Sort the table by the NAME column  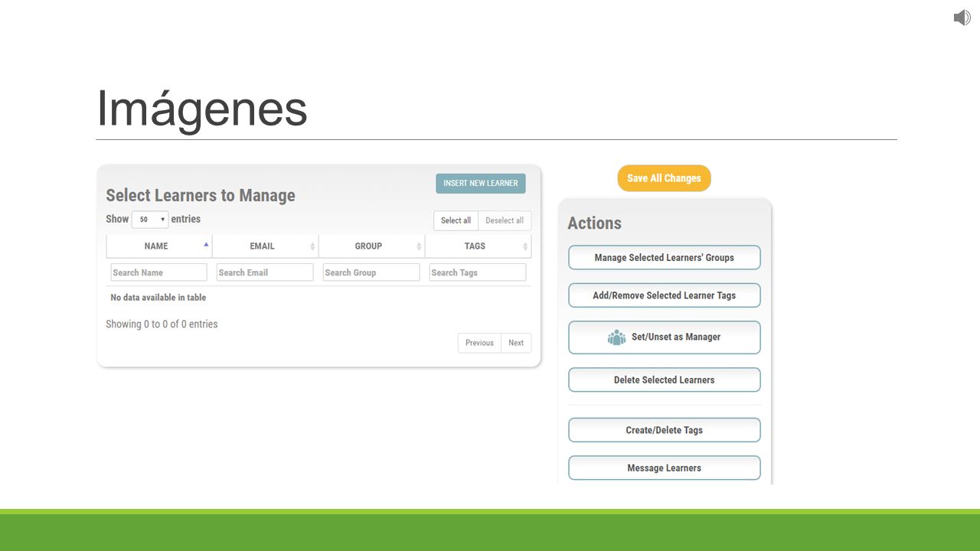(x=158, y=246)
